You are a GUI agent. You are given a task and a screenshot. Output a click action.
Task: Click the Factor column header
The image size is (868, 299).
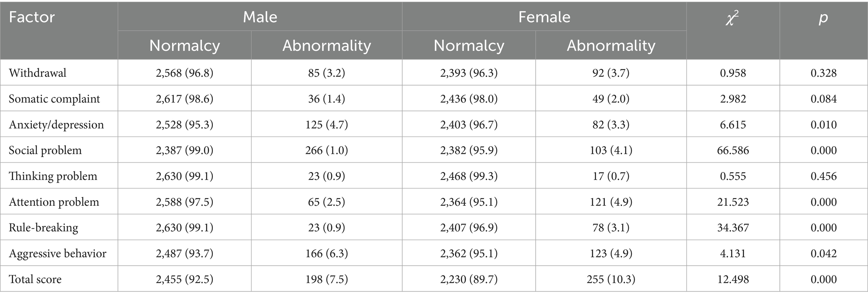click(32, 17)
